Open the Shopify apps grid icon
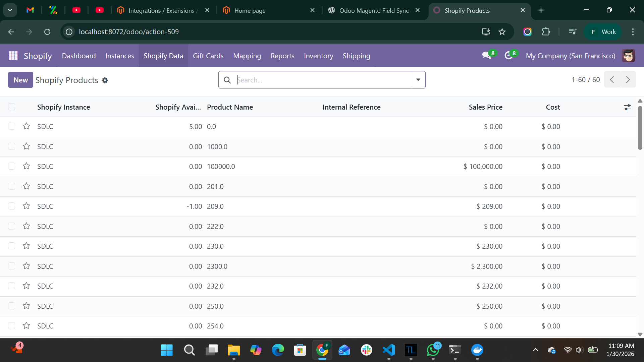This screenshot has width=644, height=362. click(x=13, y=56)
